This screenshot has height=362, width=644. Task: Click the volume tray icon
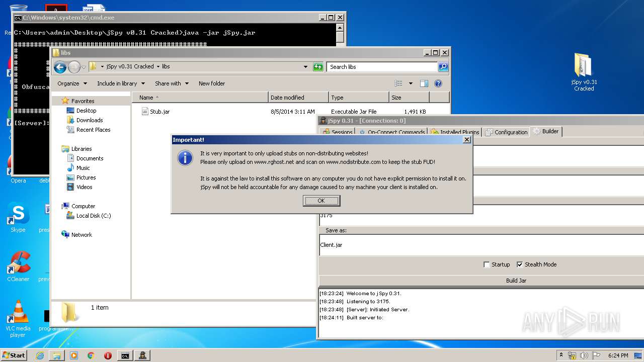[x=584, y=355]
